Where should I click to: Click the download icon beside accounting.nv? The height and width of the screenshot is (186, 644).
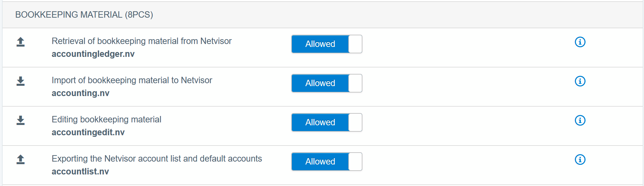point(21,81)
